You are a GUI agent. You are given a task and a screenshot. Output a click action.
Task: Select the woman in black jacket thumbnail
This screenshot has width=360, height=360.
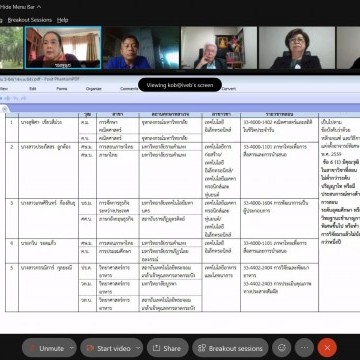[297, 48]
